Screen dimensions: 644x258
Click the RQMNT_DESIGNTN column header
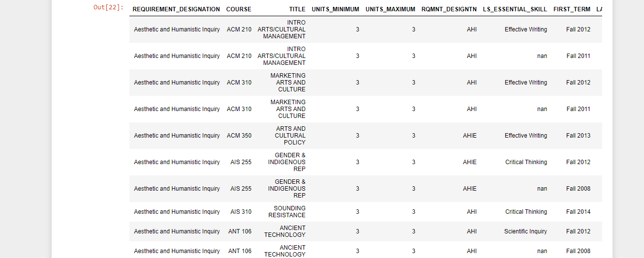click(x=449, y=9)
